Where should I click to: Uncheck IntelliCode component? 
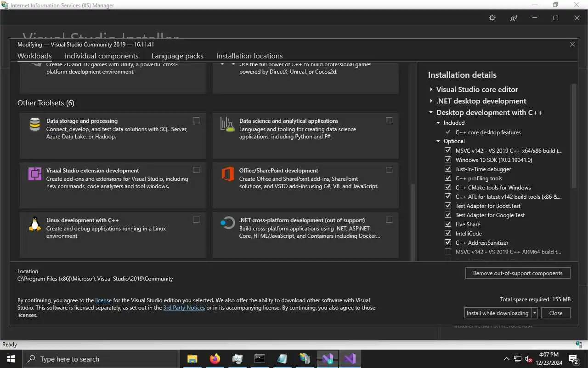448,233
